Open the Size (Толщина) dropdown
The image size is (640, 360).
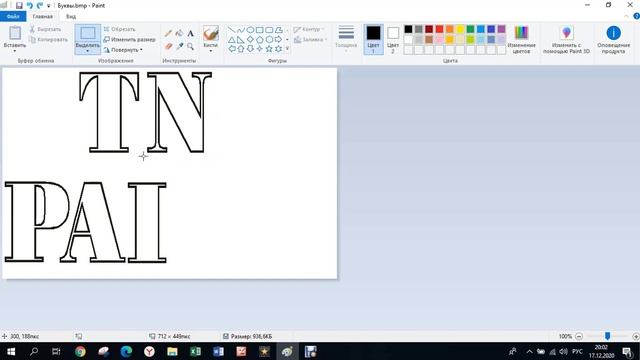346,39
